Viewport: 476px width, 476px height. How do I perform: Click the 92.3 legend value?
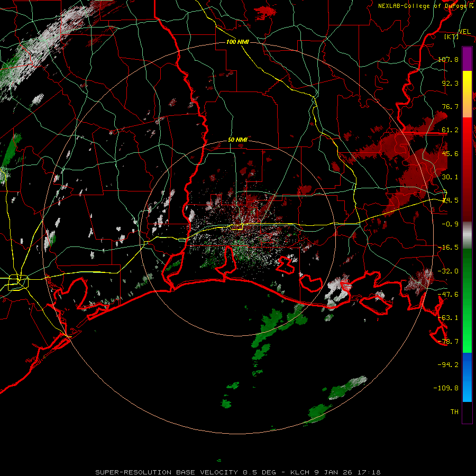(x=450, y=83)
